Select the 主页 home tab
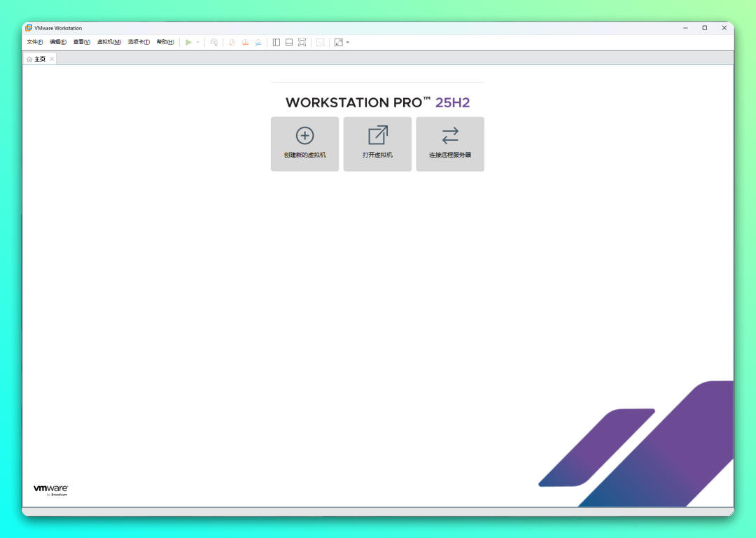This screenshot has width=756, height=538. (x=36, y=59)
